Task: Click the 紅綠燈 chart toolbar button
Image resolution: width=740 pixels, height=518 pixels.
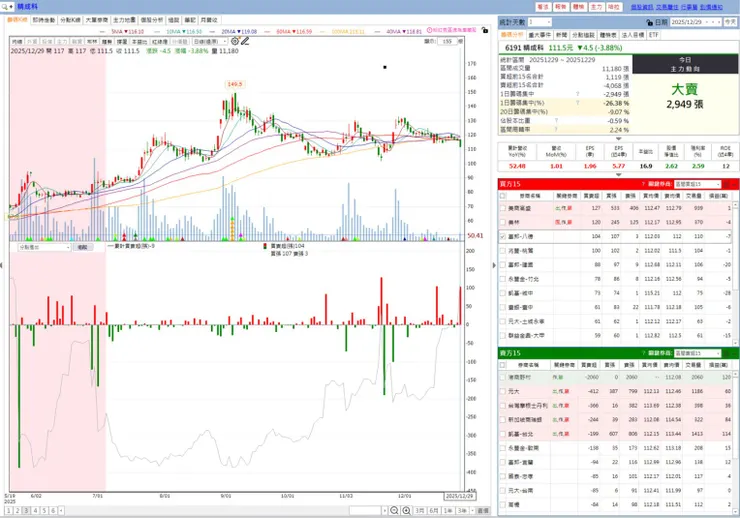Action: [x=160, y=42]
